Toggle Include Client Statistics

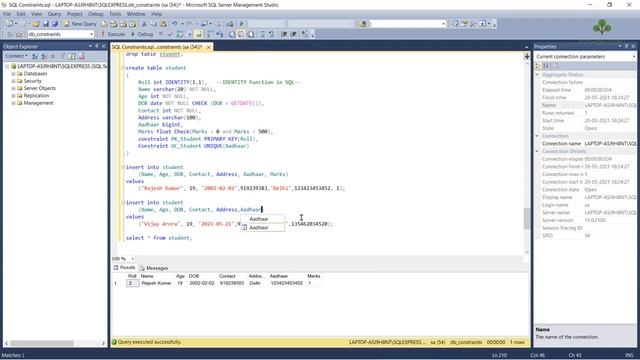(x=220, y=34)
